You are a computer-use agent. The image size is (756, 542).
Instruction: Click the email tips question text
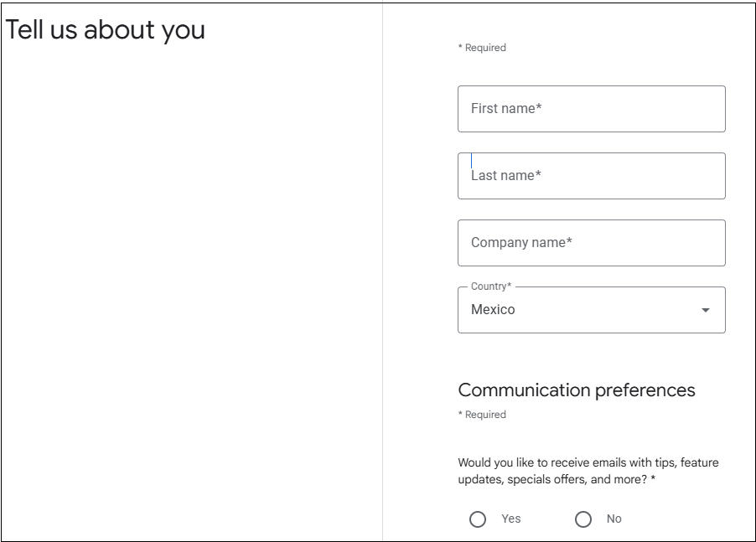tap(588, 470)
